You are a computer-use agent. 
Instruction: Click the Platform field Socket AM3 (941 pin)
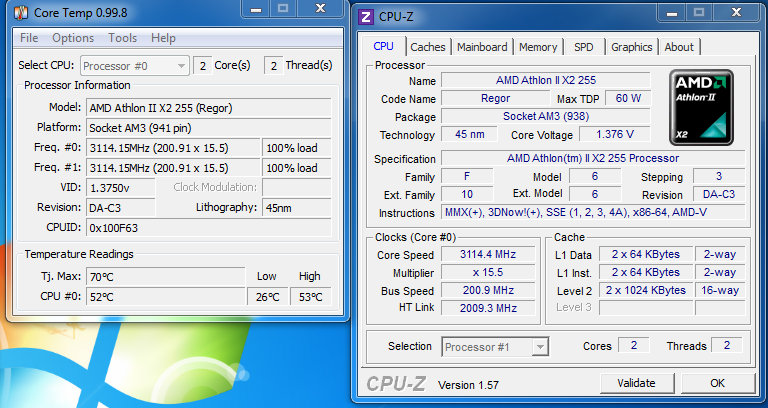click(209, 128)
